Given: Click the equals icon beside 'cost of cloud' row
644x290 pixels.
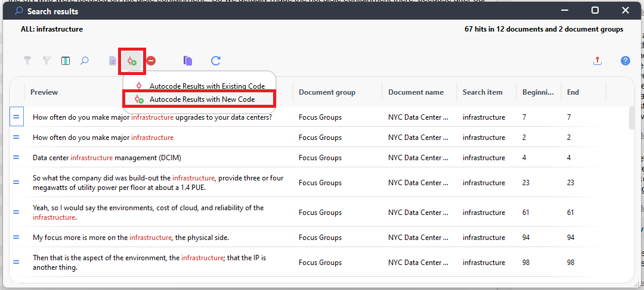Looking at the screenshot, I should click(16, 213).
